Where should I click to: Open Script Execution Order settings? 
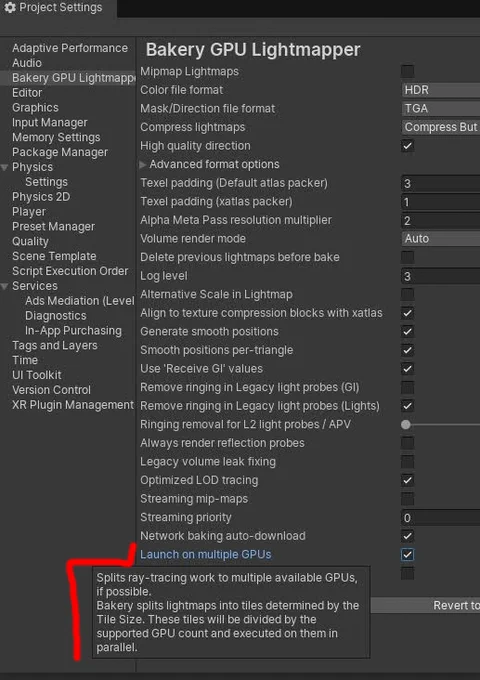click(x=70, y=271)
